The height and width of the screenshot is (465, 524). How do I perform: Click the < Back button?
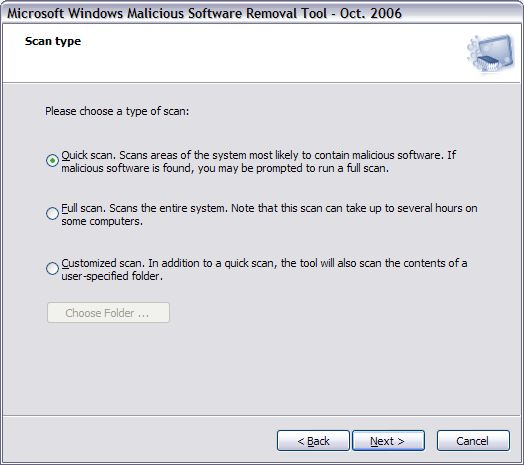(313, 441)
